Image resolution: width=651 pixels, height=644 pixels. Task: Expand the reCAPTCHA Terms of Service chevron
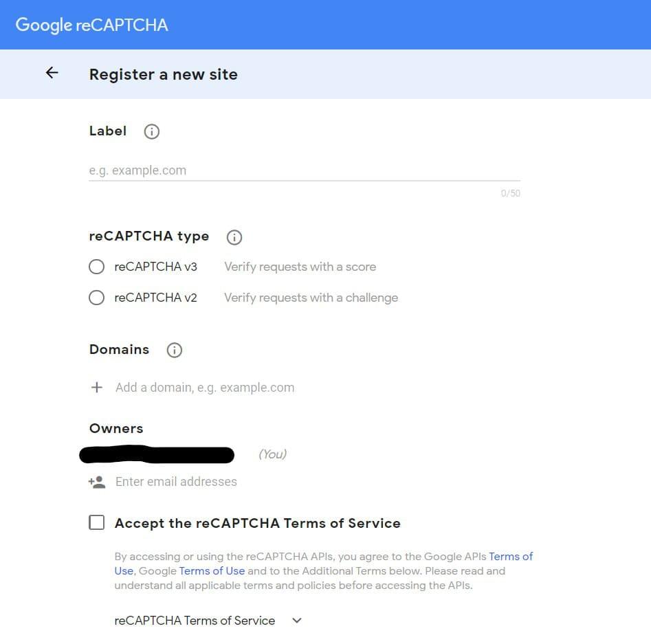pos(297,621)
